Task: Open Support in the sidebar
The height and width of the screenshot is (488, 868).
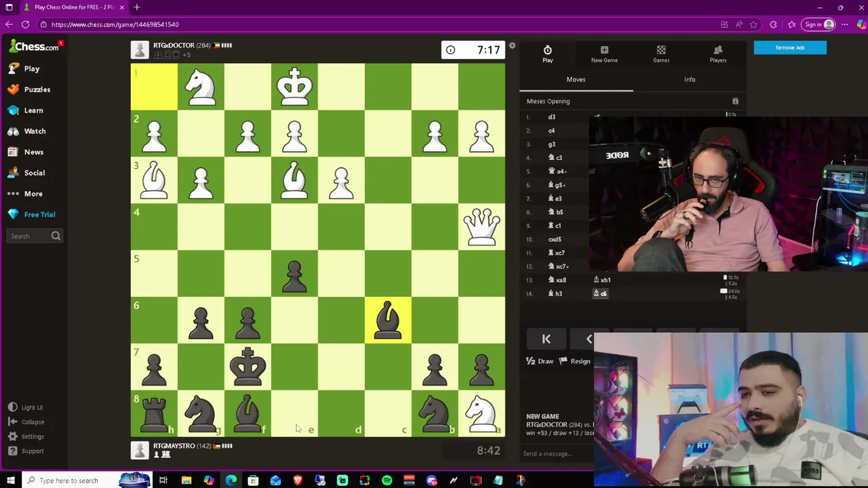Action: [x=26, y=451]
